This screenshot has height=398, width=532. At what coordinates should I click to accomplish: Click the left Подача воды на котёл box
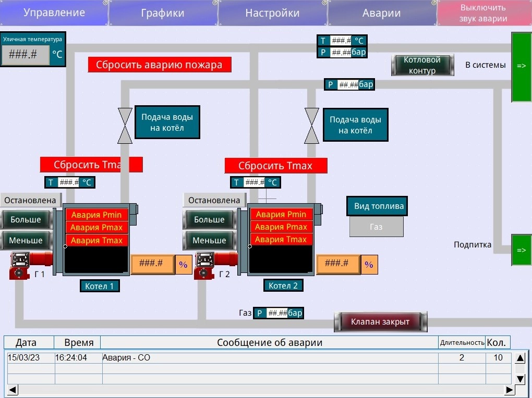pyautogui.click(x=167, y=122)
